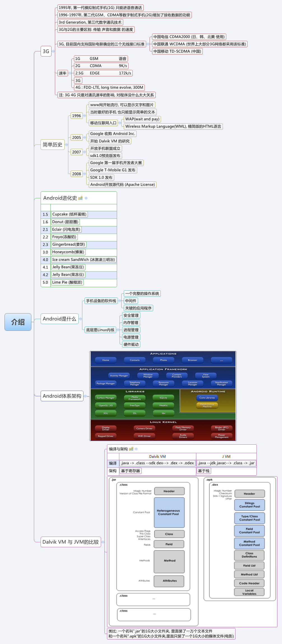Select the Cupcake (纸杯蛋糕) cell
282x644 pixels.
coord(69,214)
